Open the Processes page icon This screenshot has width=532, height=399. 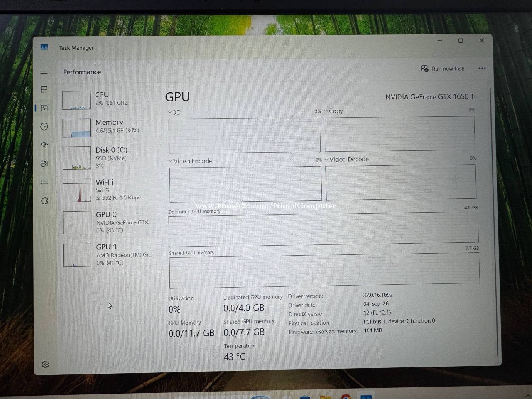coord(44,89)
